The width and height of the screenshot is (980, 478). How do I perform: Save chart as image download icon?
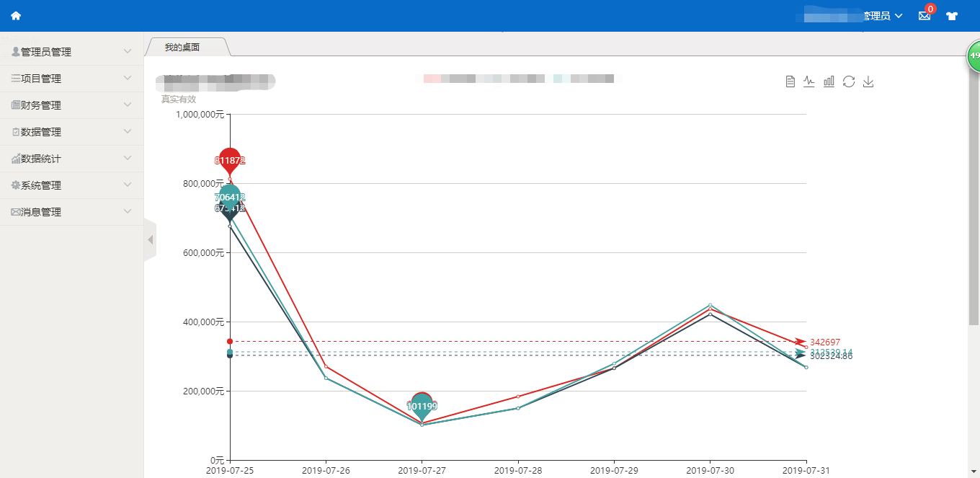(868, 81)
